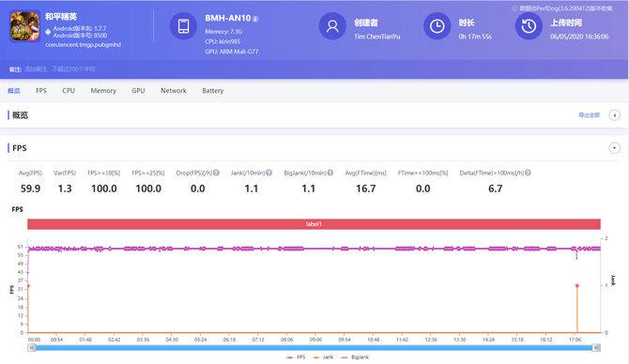629x364 pixels.
Task: Toggle FPS series in chart legend
Action: click(x=296, y=356)
